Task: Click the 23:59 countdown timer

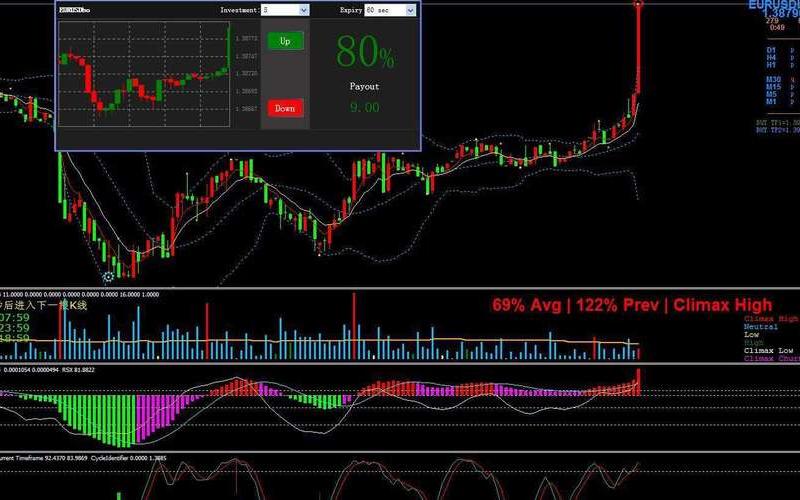Action: (15, 328)
